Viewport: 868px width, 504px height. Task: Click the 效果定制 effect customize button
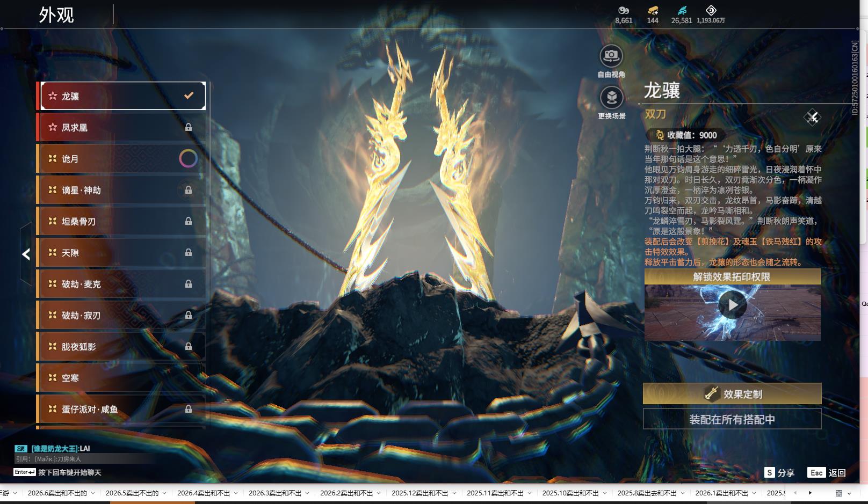tap(732, 393)
